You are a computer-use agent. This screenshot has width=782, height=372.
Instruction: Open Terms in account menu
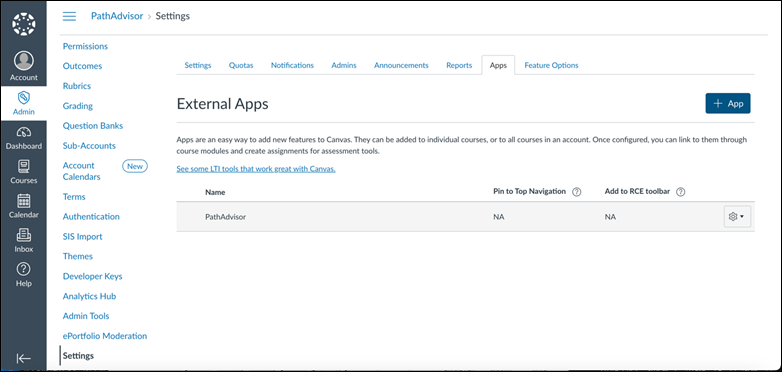coord(74,197)
